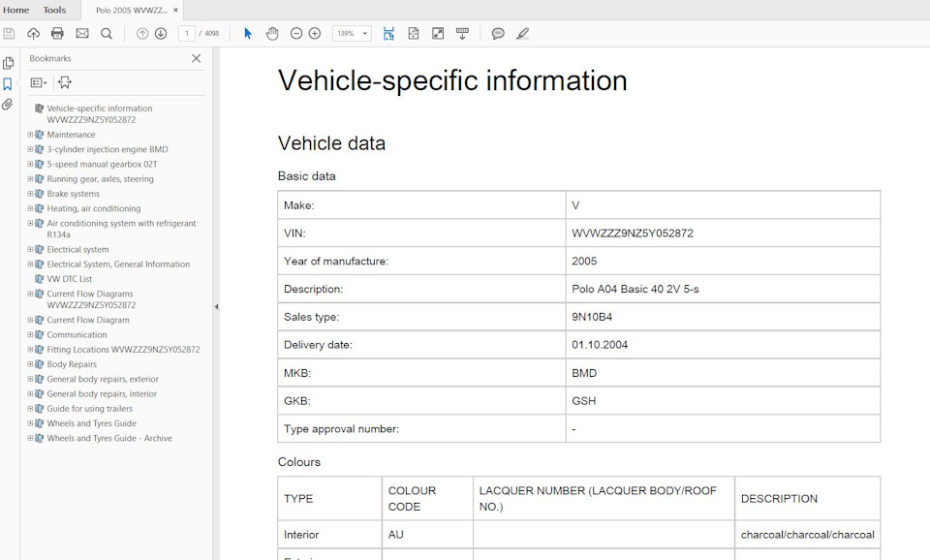Expand the Maintenance bookmark

click(30, 135)
